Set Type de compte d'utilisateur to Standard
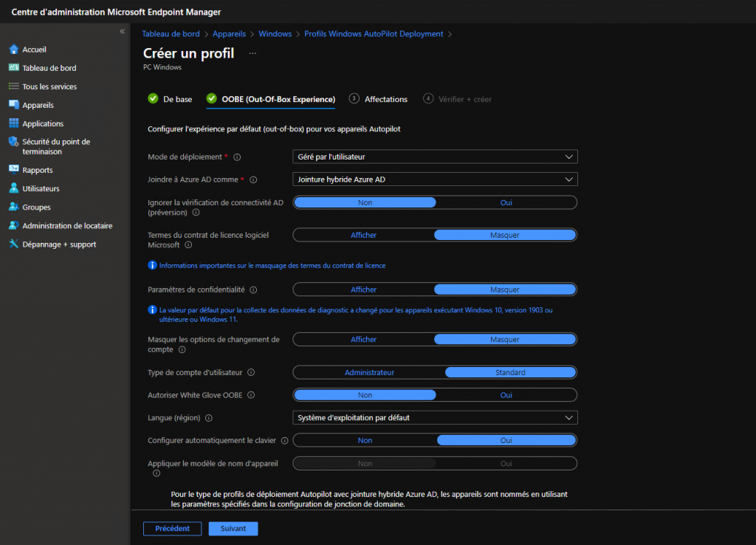Image resolution: width=756 pixels, height=545 pixels. pyautogui.click(x=510, y=372)
